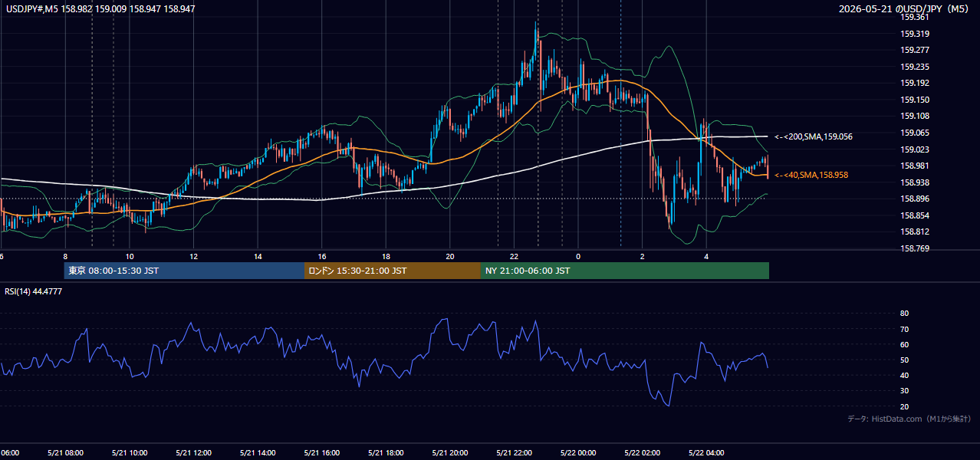980x460 pixels.
Task: Click RSI scale level 40
Action: click(904, 375)
